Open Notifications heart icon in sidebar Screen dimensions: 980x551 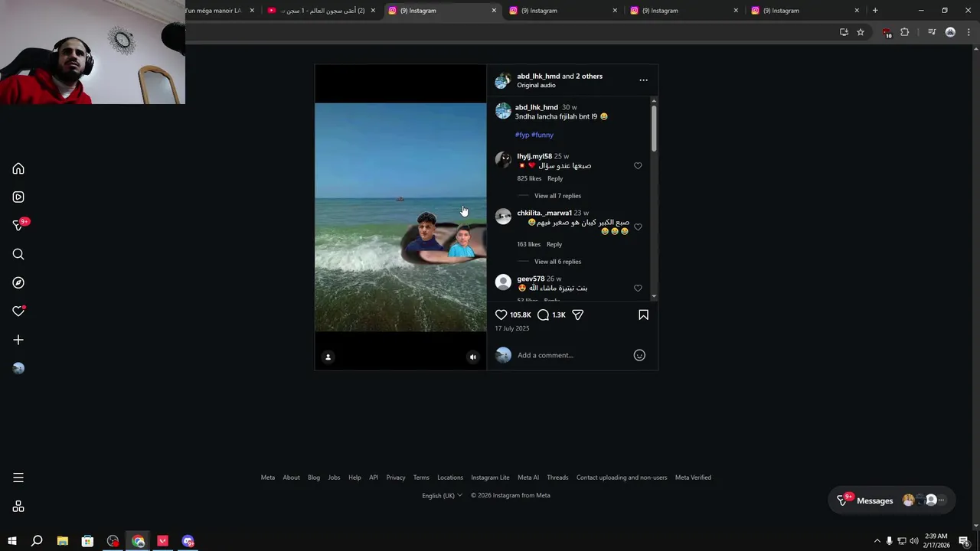click(18, 311)
